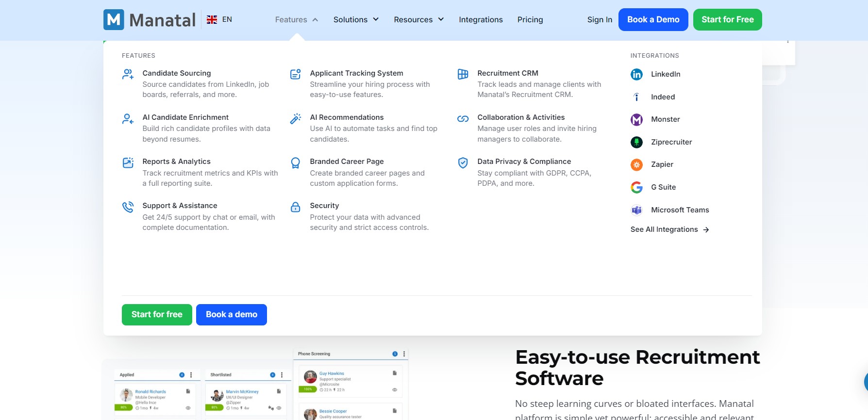Click the arrow next to See All Integrations
The width and height of the screenshot is (868, 420).
click(706, 230)
